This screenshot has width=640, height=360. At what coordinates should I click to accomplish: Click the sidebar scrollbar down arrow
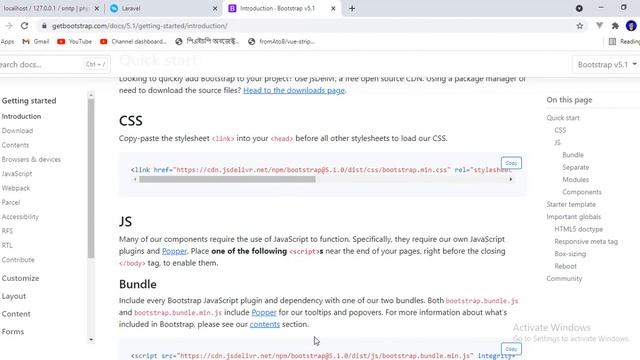91,340
